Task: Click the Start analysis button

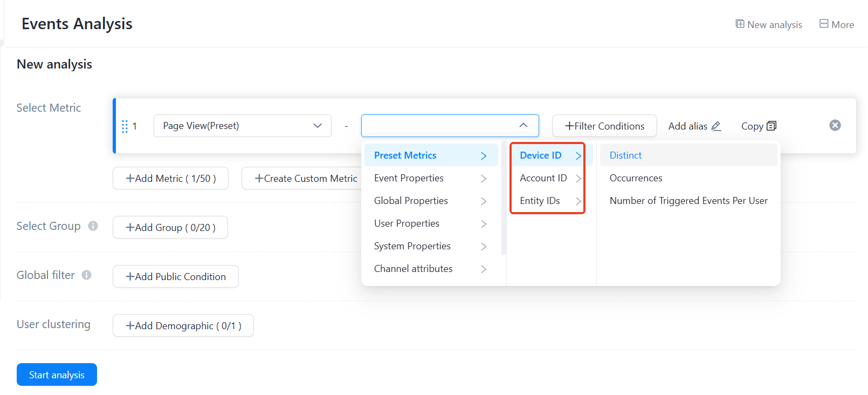Action: click(57, 374)
